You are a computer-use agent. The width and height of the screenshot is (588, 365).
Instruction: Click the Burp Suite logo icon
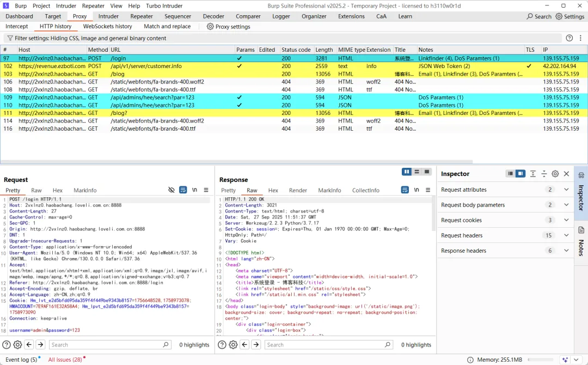click(x=5, y=5)
